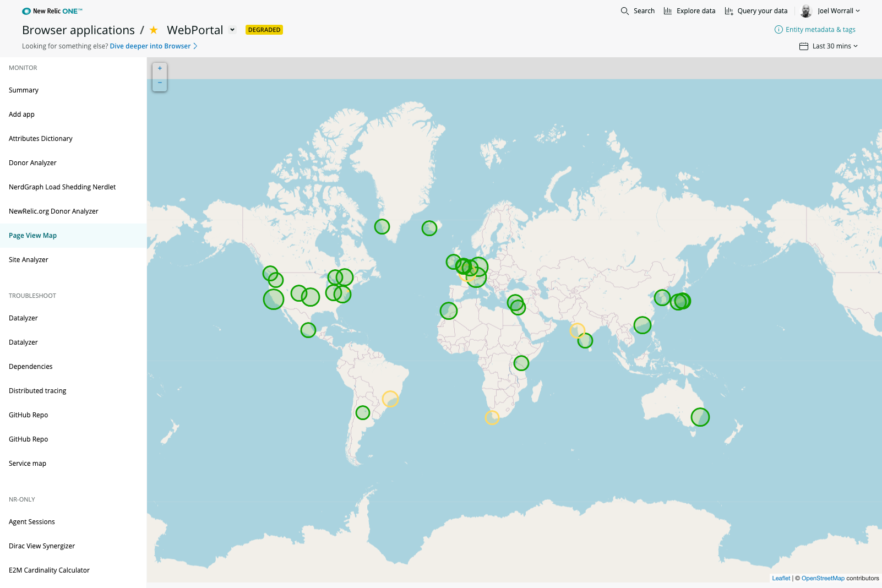Click the Search text in top bar
This screenshot has height=588, width=882.
point(644,11)
